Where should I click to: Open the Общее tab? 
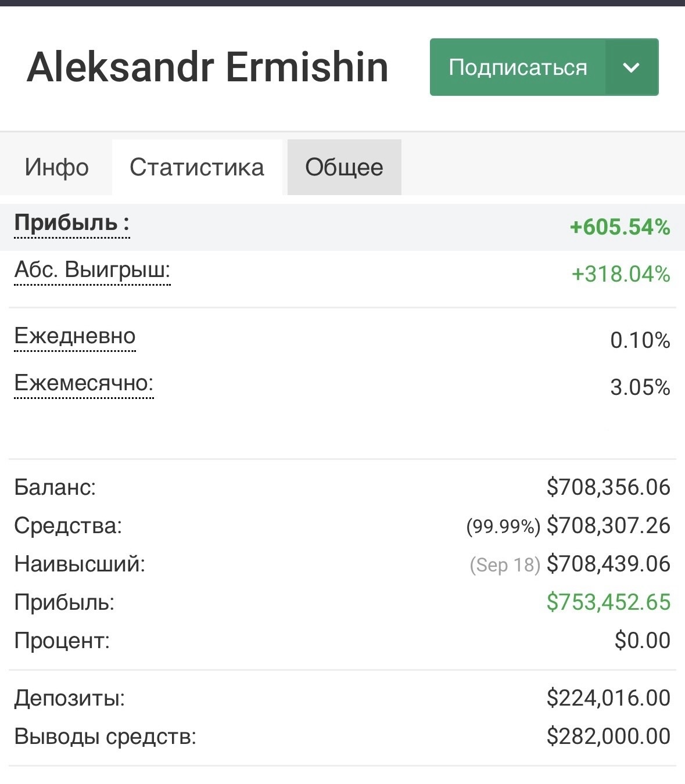click(344, 167)
